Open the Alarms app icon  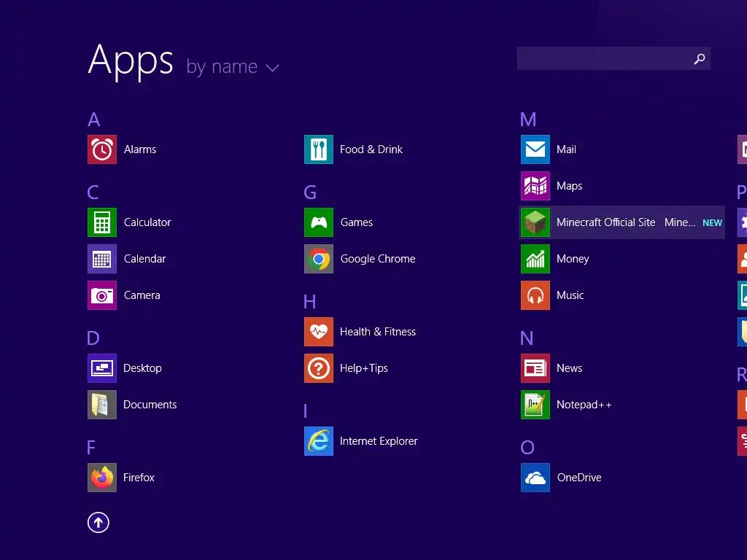click(102, 149)
